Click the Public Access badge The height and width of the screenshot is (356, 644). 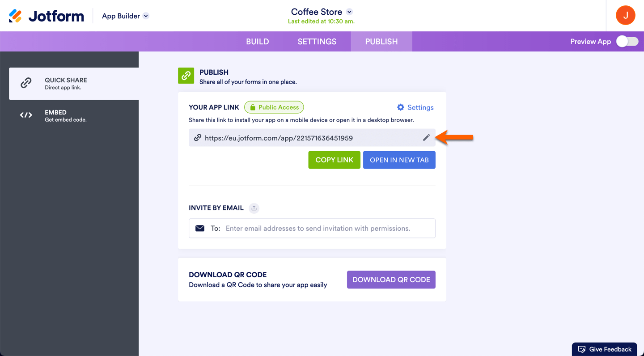tap(274, 107)
